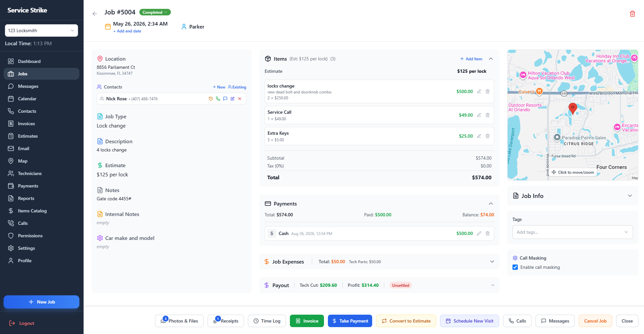Go to Invoices in the sidebar
644x334 pixels.
(41, 124)
